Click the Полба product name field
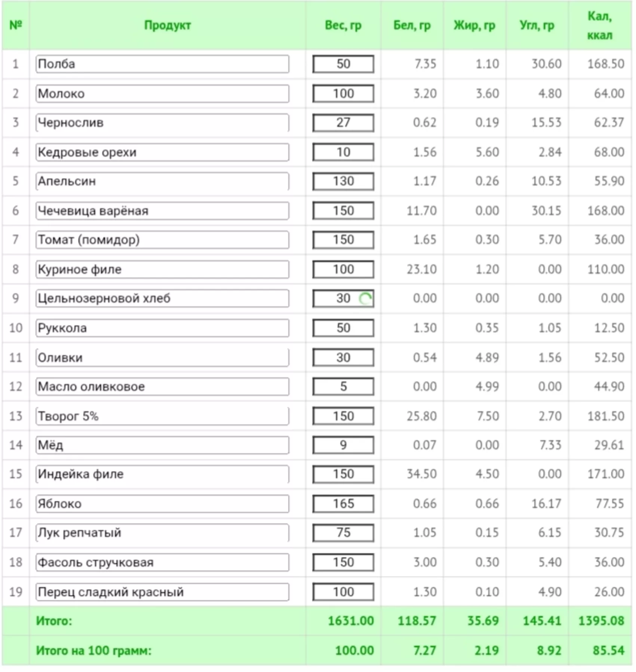 162,64
